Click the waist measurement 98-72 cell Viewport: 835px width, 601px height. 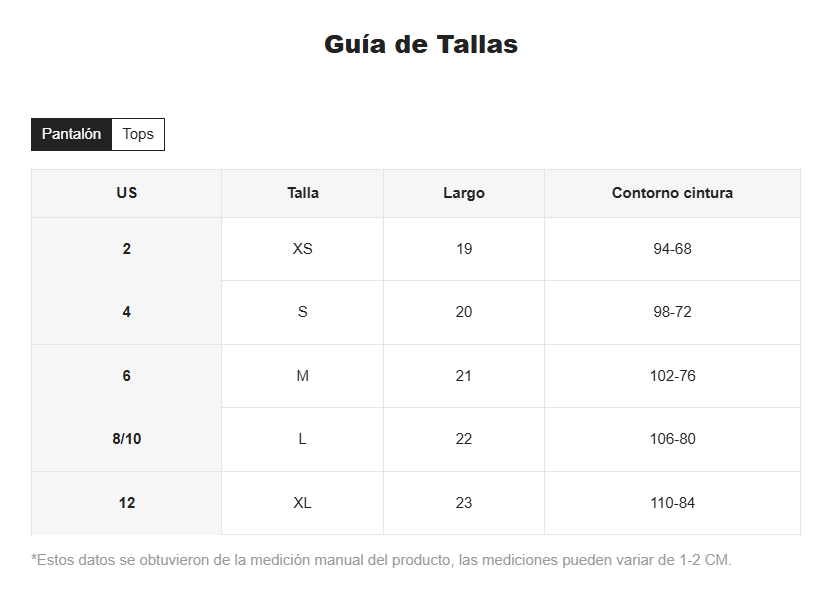672,312
